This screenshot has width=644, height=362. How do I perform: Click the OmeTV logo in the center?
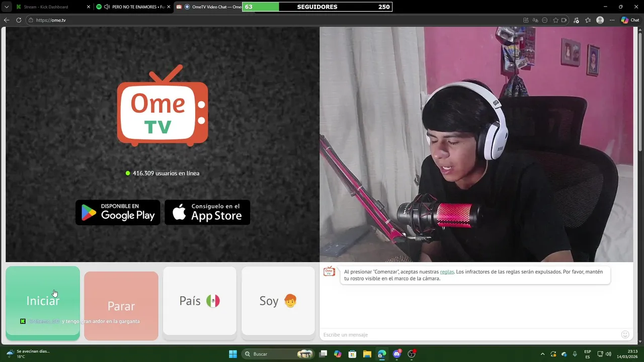[163, 106]
